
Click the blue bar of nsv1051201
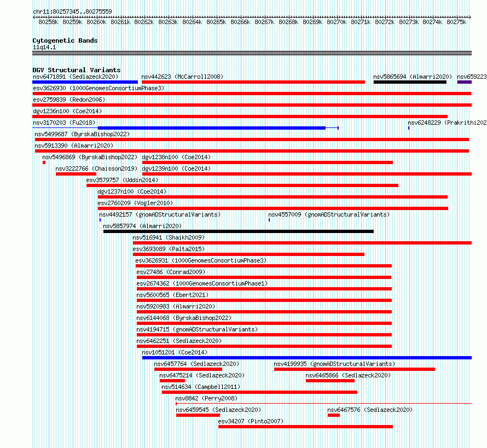pyautogui.click(x=307, y=358)
